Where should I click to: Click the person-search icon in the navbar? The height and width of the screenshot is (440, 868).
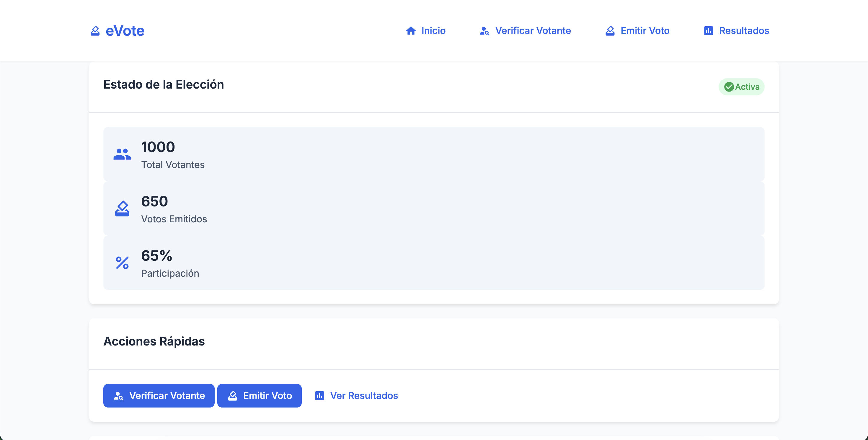tap(484, 31)
